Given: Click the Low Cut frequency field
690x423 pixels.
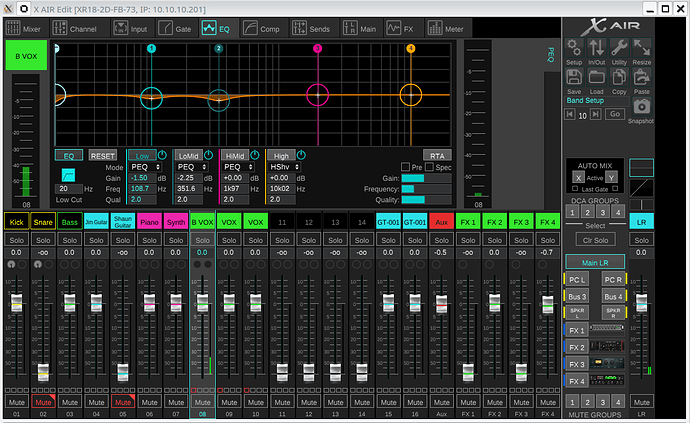Looking at the screenshot, I should [x=67, y=188].
